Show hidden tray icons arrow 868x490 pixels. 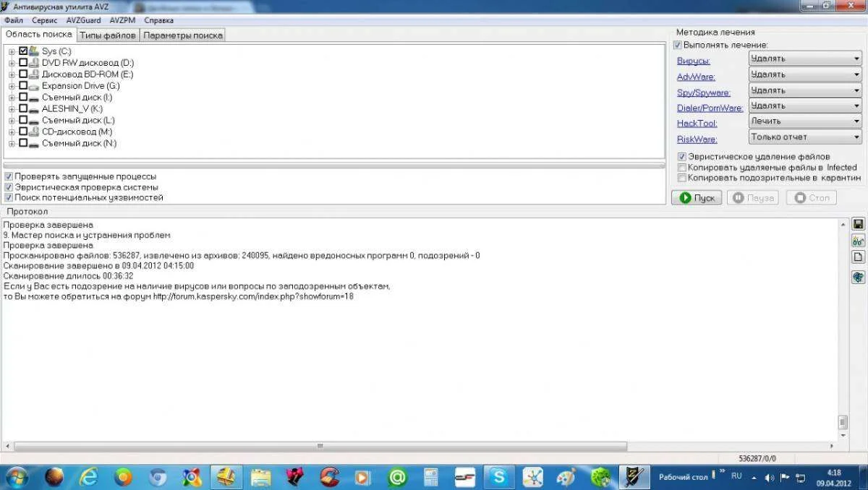point(754,478)
